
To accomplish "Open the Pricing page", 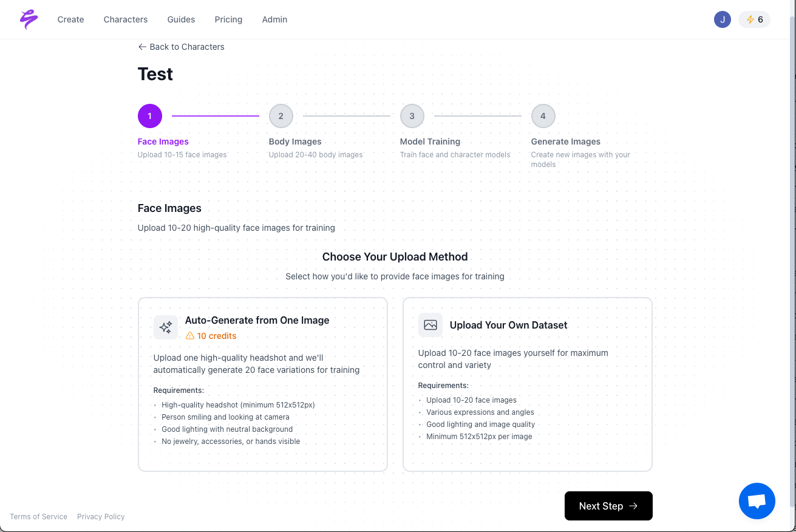I will (228, 19).
